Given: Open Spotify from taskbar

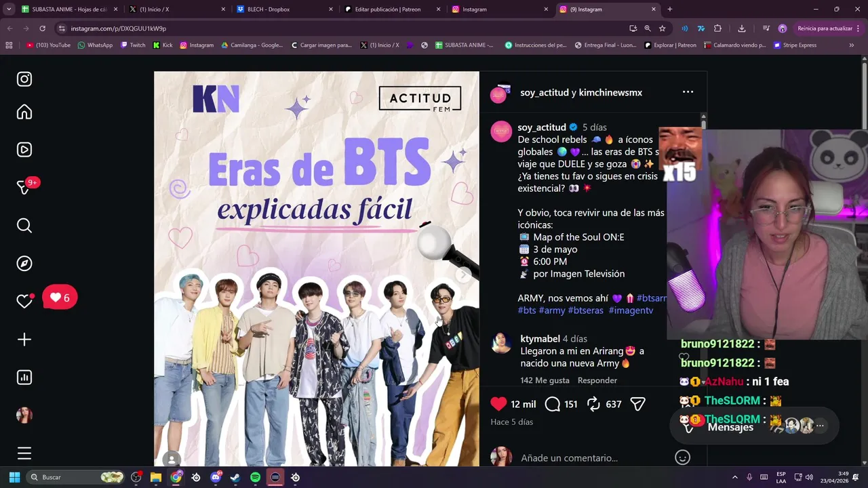Looking at the screenshot, I should click(255, 477).
